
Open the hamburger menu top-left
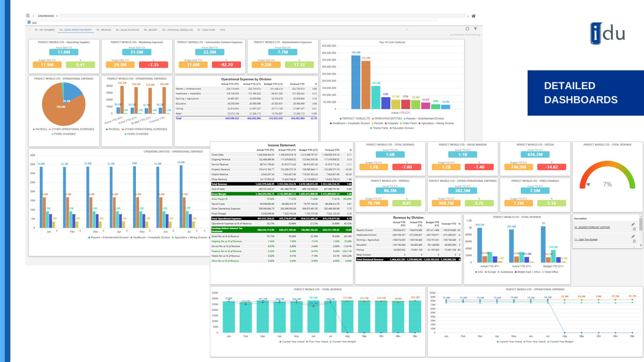point(28,16)
